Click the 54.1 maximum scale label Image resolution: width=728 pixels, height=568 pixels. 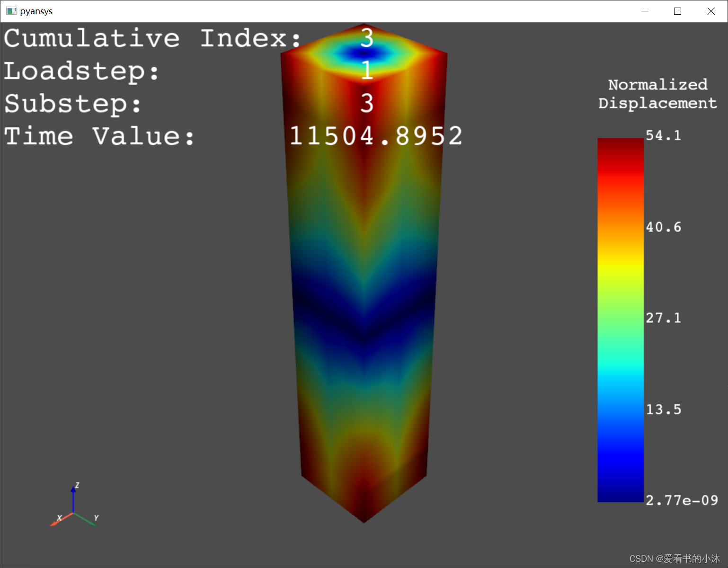click(x=663, y=136)
